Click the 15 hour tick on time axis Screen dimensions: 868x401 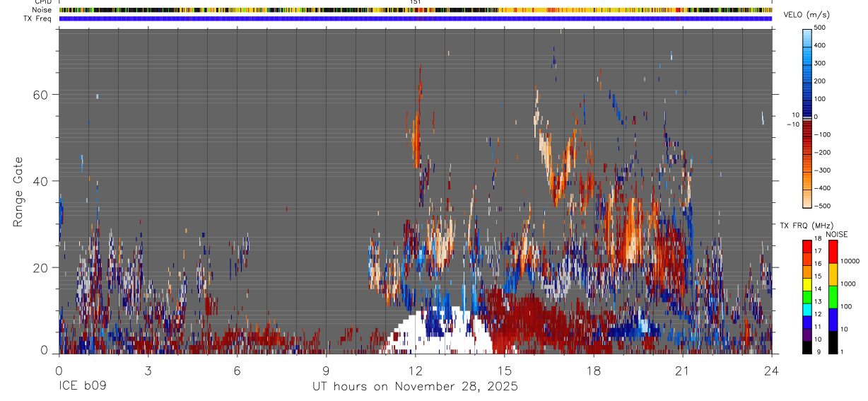click(505, 355)
